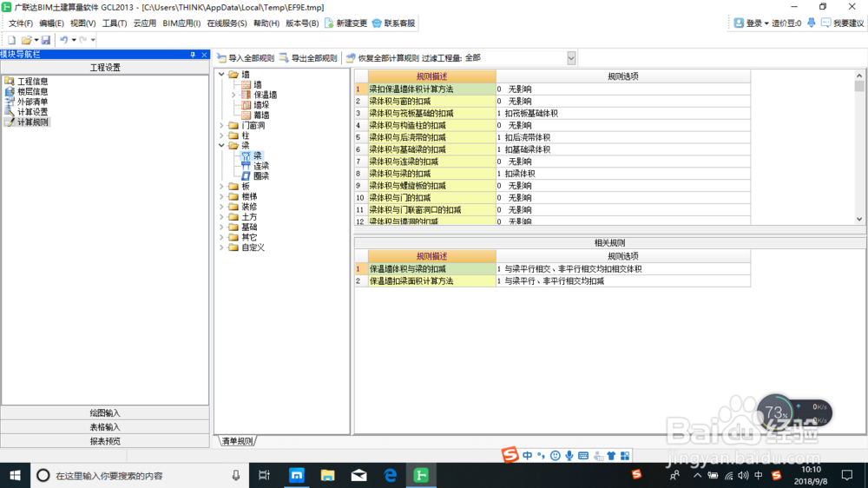Select 幕墙 item in tree
The height and width of the screenshot is (488, 868).
point(260,115)
